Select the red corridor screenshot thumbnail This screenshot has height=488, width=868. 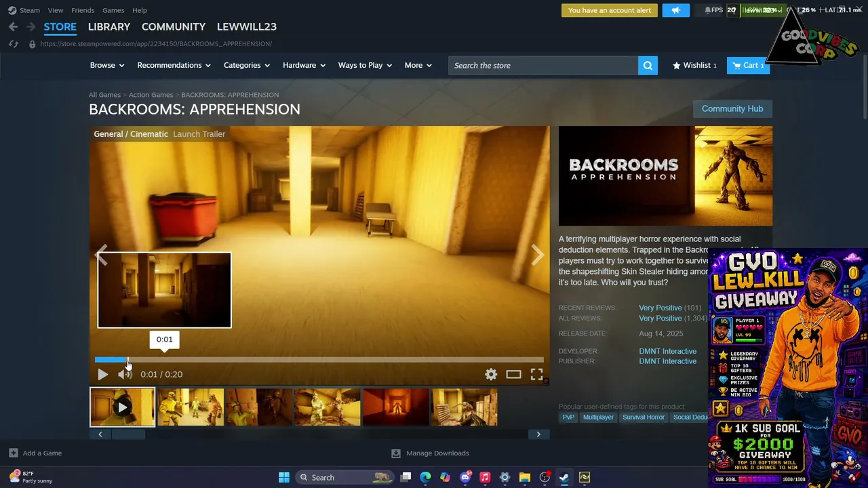(396, 407)
